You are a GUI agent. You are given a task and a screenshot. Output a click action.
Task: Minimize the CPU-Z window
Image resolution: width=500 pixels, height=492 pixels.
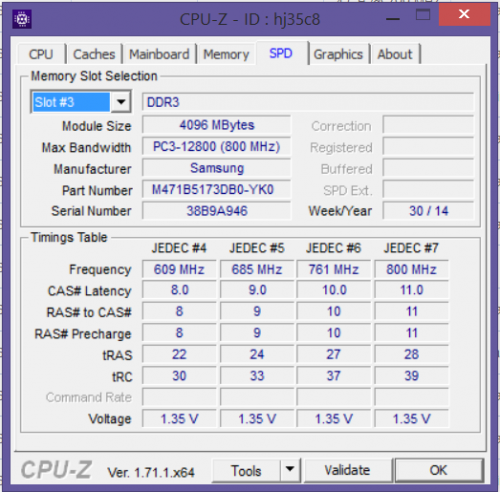[393, 18]
